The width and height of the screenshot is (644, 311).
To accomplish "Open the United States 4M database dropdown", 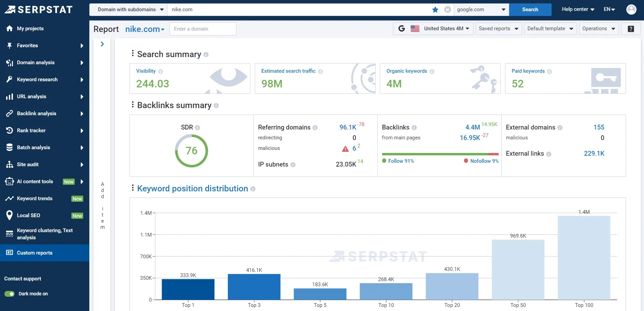I will (433, 29).
